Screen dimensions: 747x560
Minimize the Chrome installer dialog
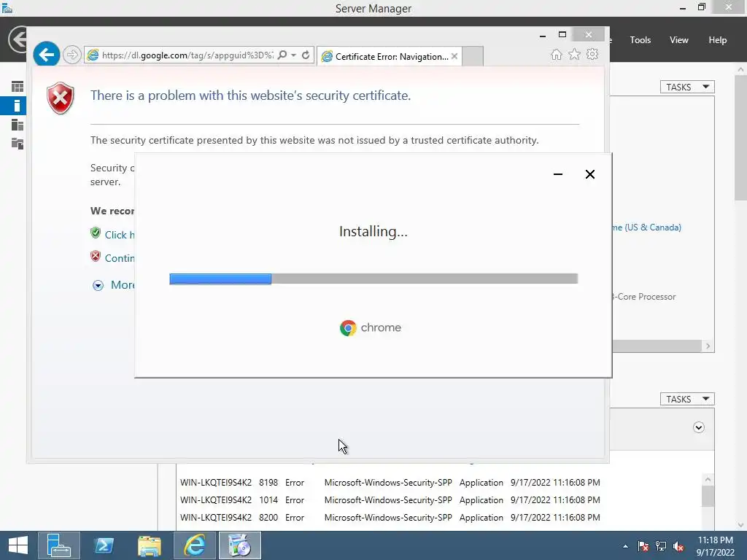(558, 174)
